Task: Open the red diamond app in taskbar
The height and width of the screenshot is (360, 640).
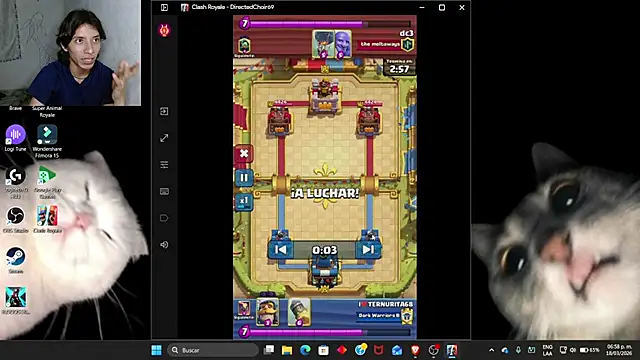Action: pos(342,350)
